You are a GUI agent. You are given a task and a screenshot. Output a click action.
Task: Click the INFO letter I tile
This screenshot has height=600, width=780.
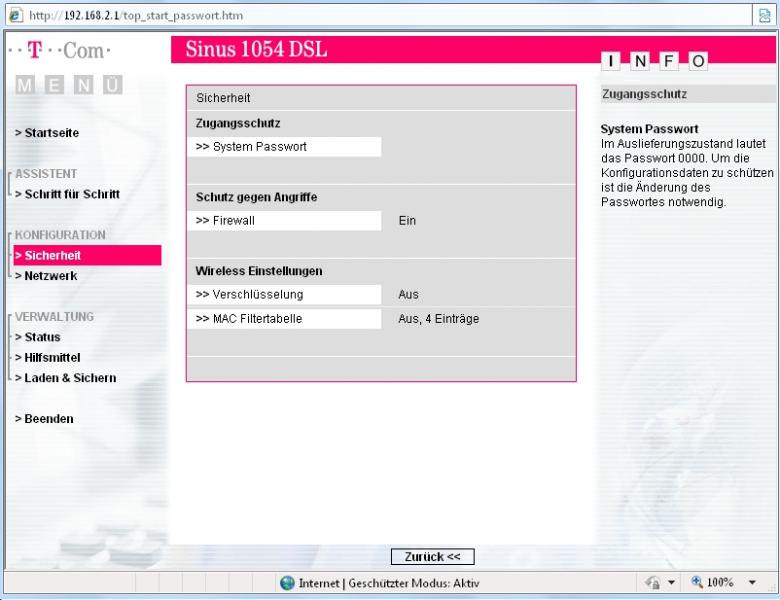[x=610, y=61]
